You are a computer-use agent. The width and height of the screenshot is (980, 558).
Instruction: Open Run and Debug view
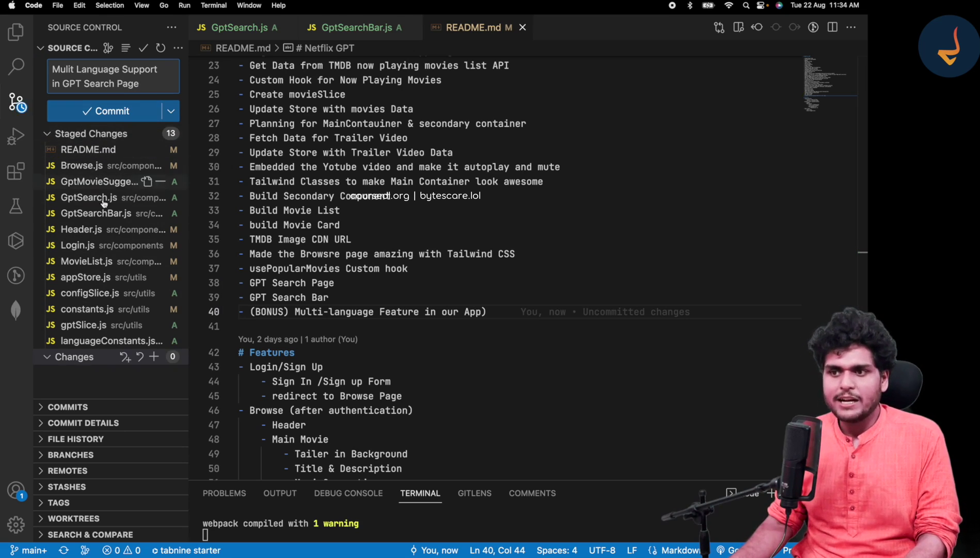click(x=16, y=136)
